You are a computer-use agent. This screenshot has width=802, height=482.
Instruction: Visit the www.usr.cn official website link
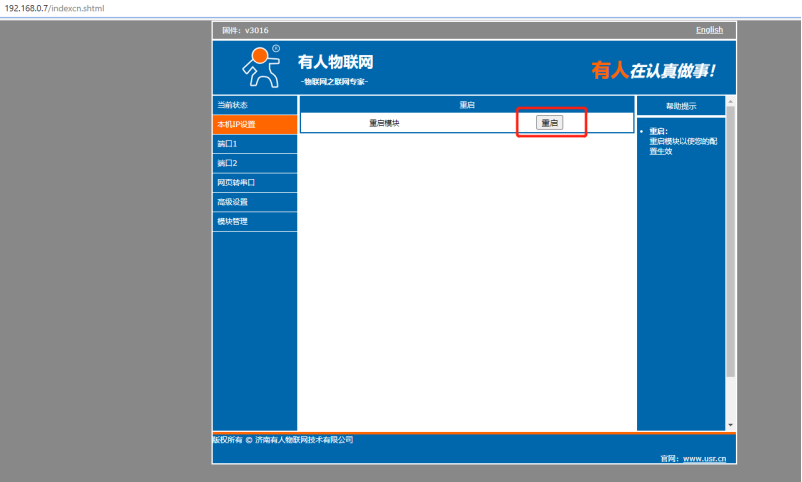click(705, 458)
